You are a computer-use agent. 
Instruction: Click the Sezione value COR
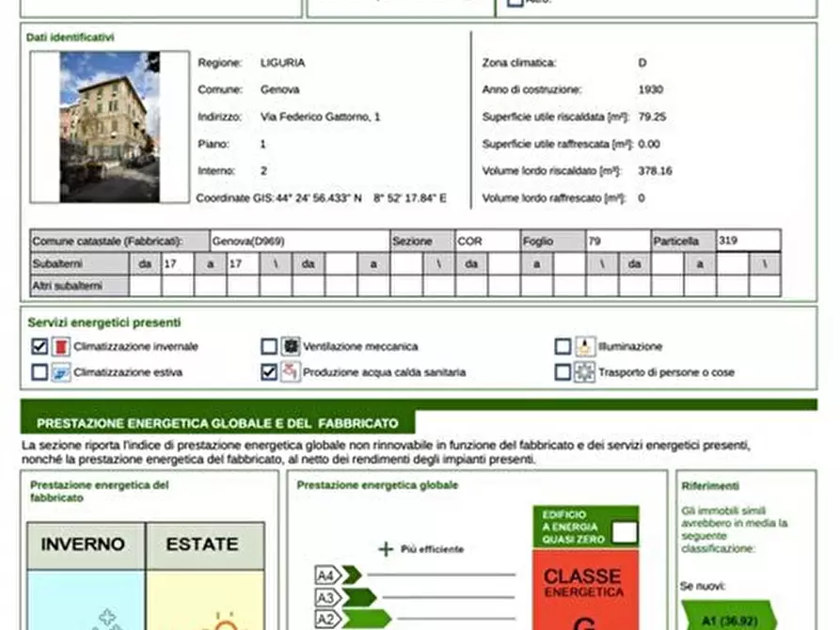pyautogui.click(x=487, y=241)
